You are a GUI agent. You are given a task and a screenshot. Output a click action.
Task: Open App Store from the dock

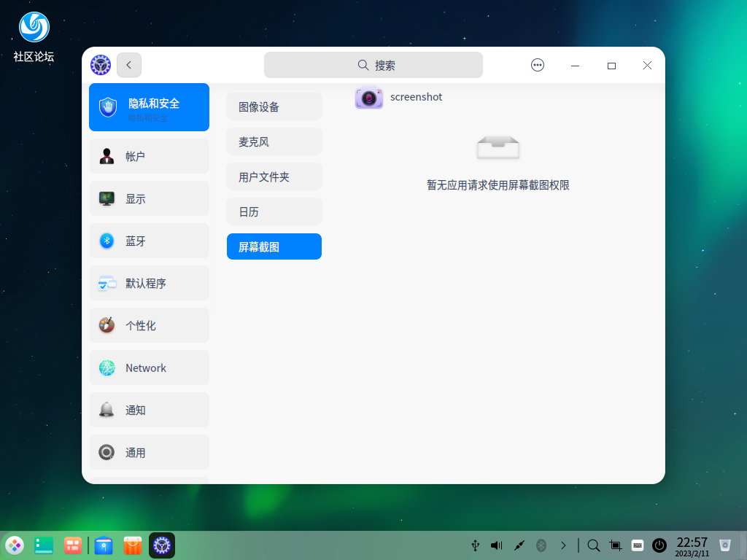pyautogui.click(x=132, y=545)
